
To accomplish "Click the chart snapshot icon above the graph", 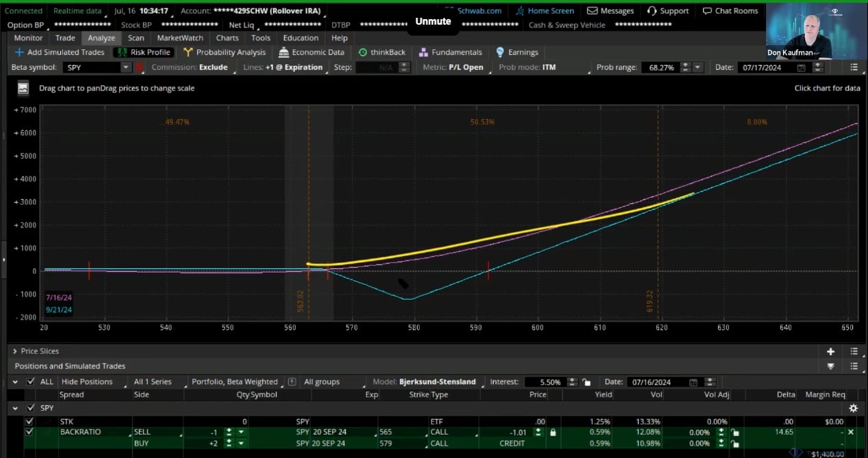I will pos(23,88).
